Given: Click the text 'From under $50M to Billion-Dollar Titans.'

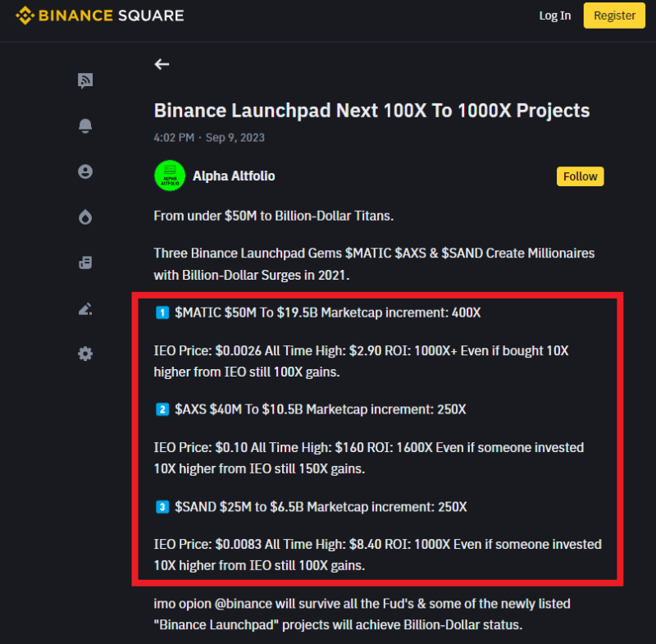Looking at the screenshot, I should pyautogui.click(x=274, y=216).
